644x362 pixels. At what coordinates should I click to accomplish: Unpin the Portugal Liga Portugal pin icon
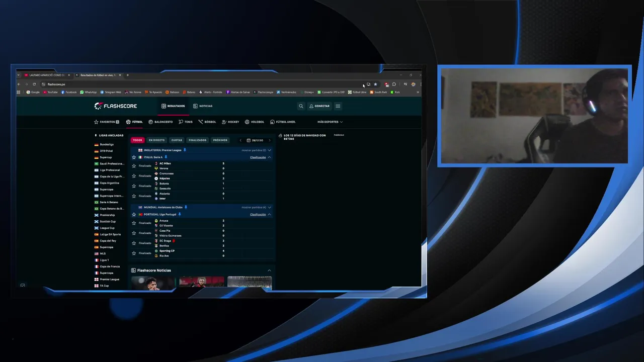point(179,214)
